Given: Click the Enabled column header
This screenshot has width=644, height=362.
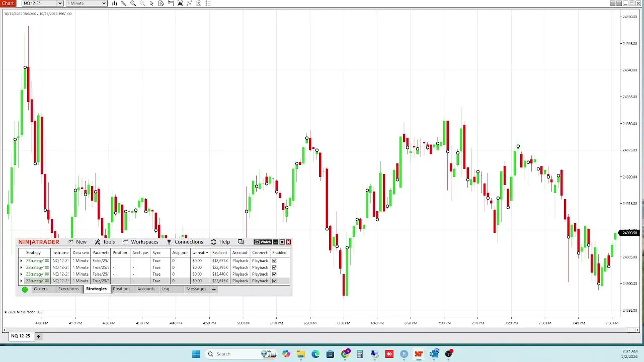Looking at the screenshot, I should click(x=279, y=253).
